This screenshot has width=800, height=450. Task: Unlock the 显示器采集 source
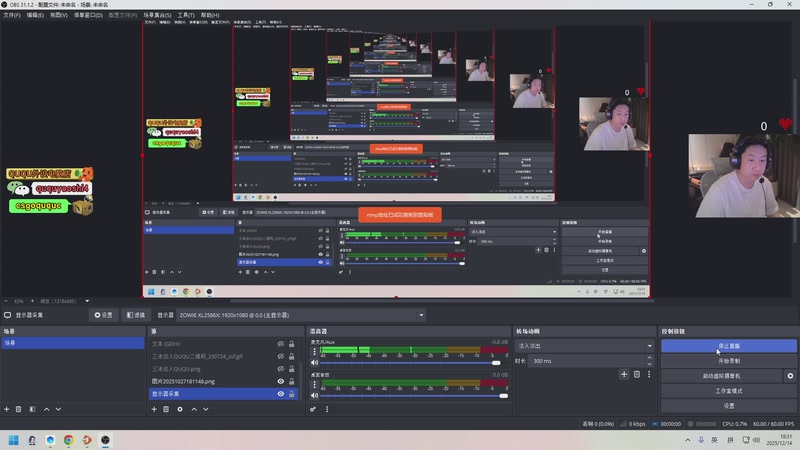pos(292,394)
